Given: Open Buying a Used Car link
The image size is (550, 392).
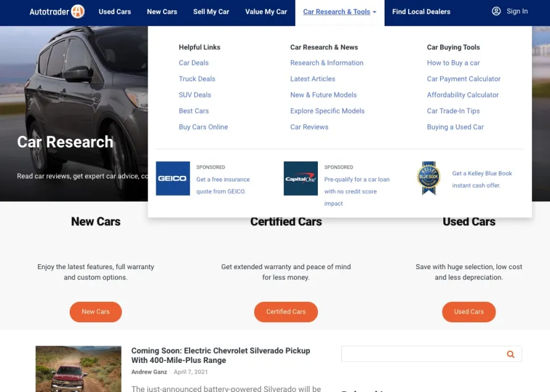Looking at the screenshot, I should (455, 127).
